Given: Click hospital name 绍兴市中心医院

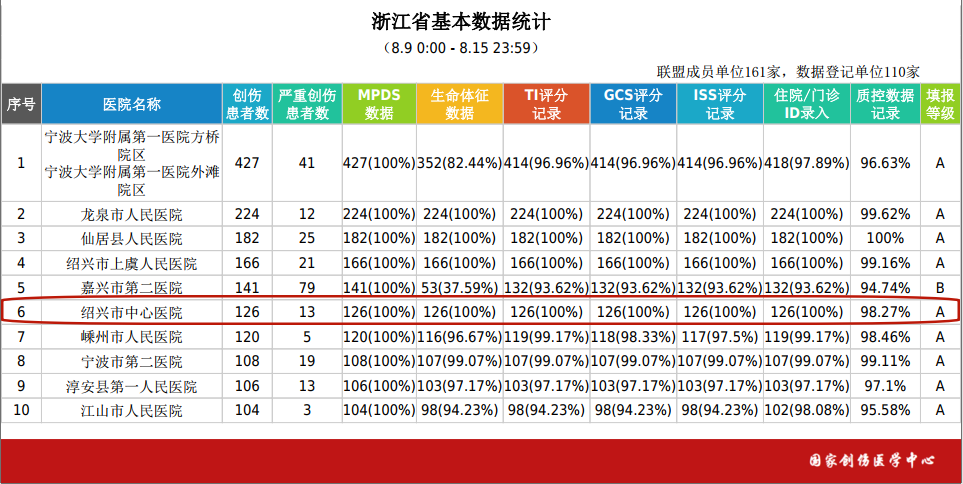Looking at the screenshot, I should point(132,313).
